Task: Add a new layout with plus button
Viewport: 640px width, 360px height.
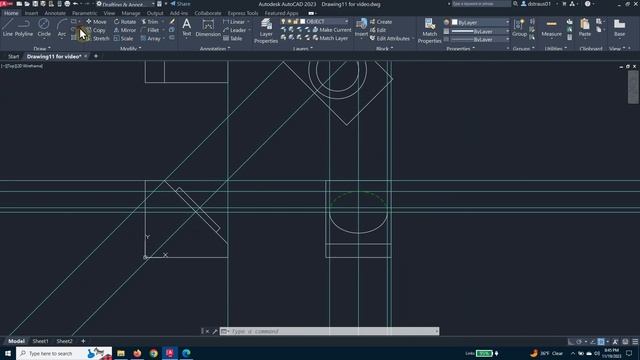Action: pos(83,341)
